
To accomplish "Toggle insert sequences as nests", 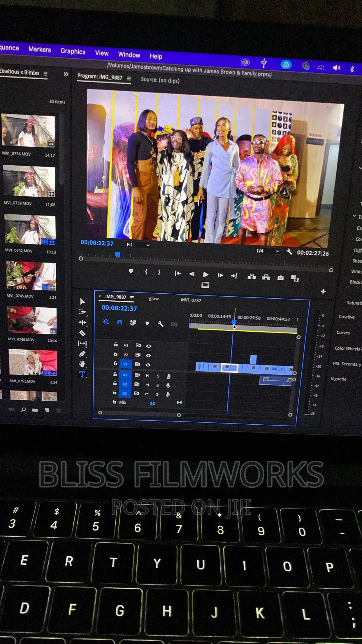I will (106, 321).
